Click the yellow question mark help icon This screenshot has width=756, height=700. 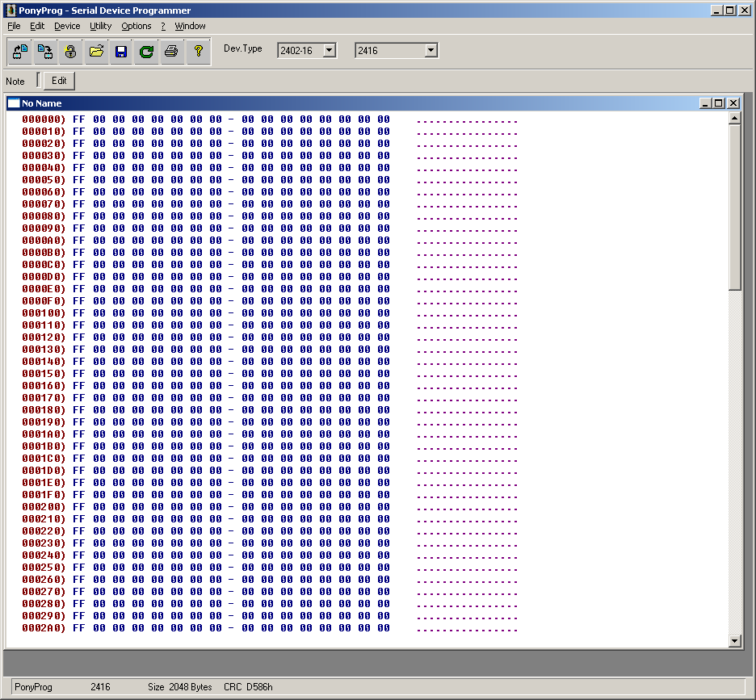197,52
